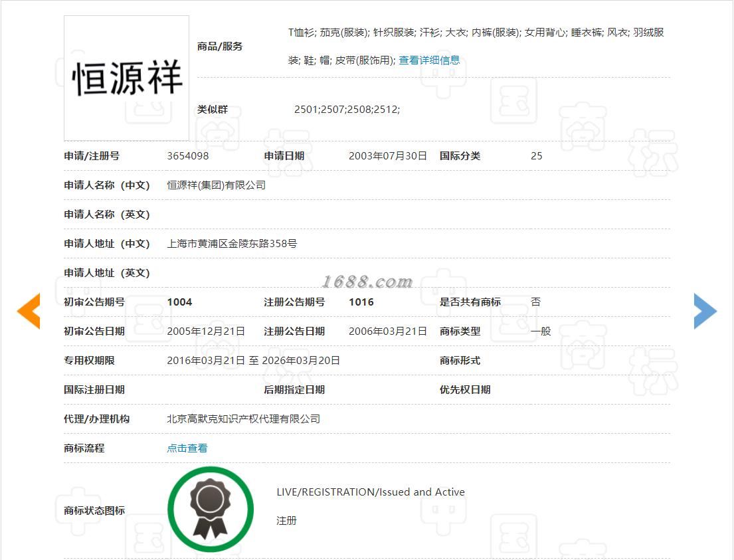
Task: Select exclusive right period 2016年03月21日 至 2026年03月20日
Action: [x=253, y=361]
